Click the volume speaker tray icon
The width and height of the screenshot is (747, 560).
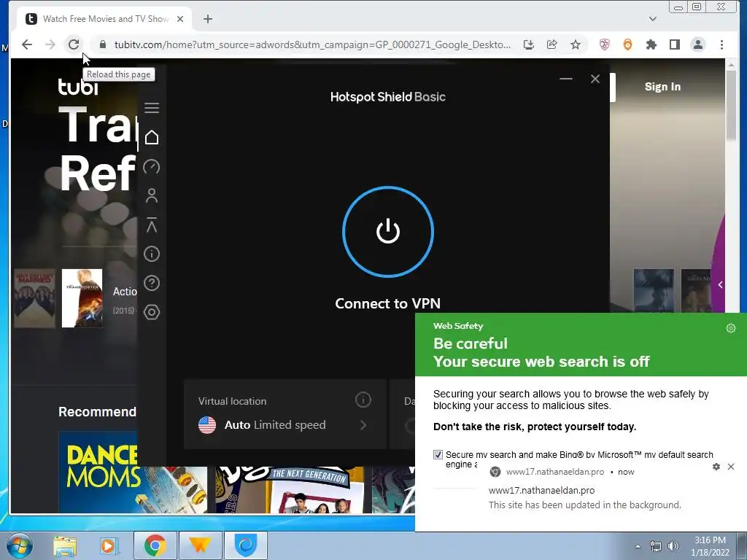tap(673, 546)
